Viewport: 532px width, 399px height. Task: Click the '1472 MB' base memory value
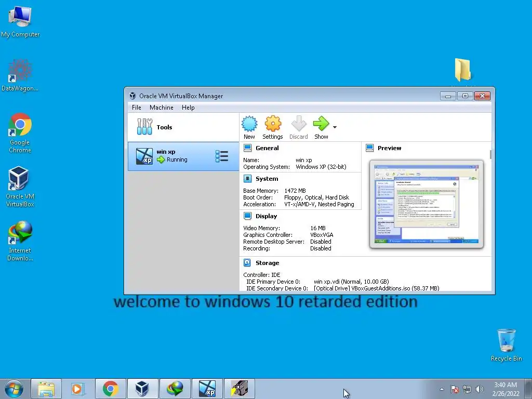[x=295, y=191]
